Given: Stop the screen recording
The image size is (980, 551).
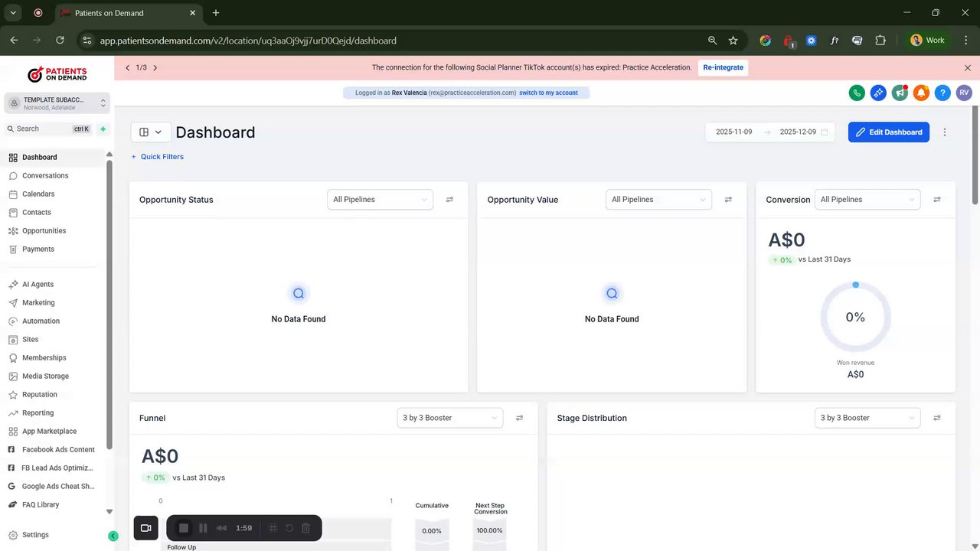Looking at the screenshot, I should (184, 528).
